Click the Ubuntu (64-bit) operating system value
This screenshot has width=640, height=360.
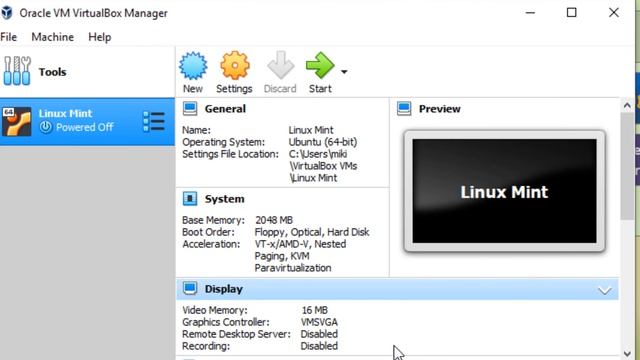(x=323, y=142)
